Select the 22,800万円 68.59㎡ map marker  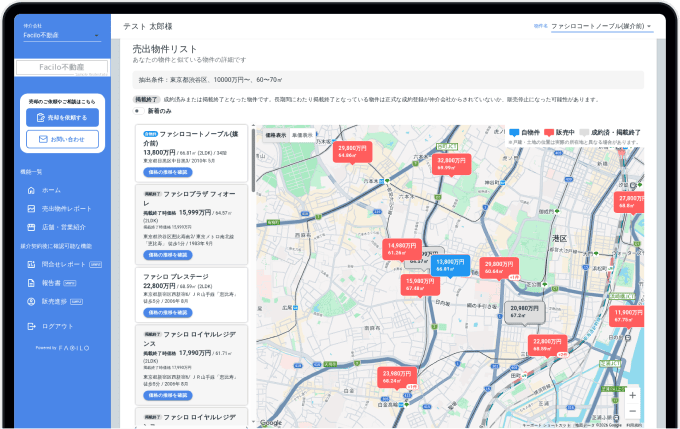click(x=547, y=346)
